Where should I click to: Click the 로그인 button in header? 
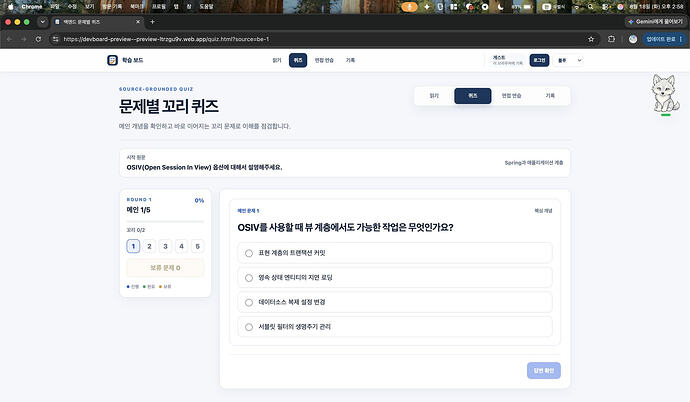[x=539, y=60]
